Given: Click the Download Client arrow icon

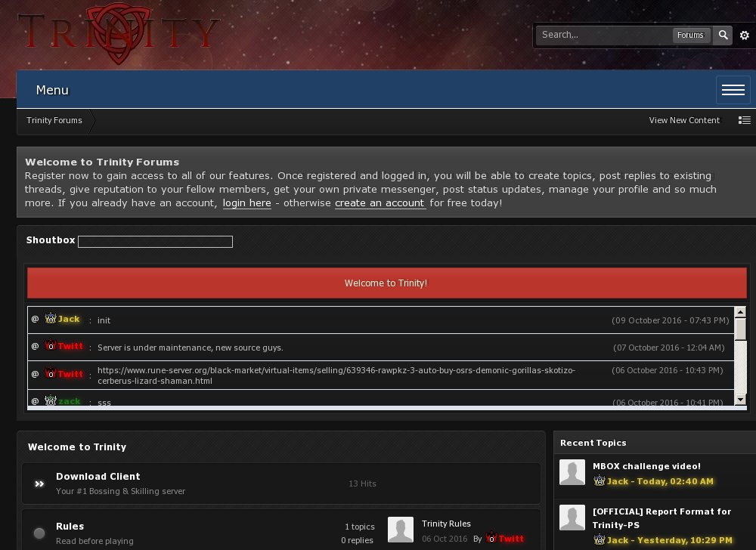Looking at the screenshot, I should coord(39,484).
